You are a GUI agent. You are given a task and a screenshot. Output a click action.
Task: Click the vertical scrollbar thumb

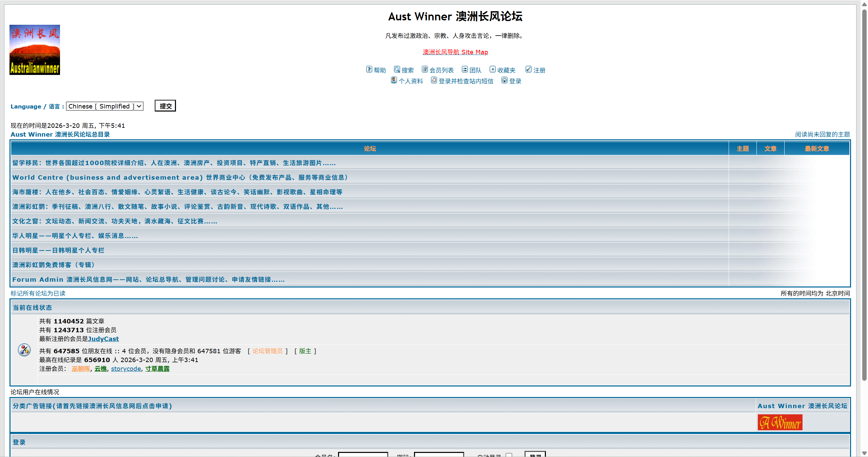(x=864, y=195)
